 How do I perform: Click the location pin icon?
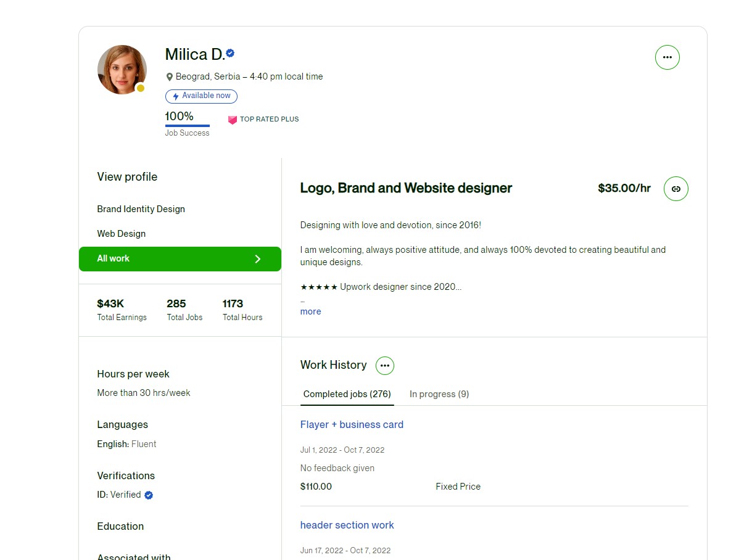click(x=170, y=77)
